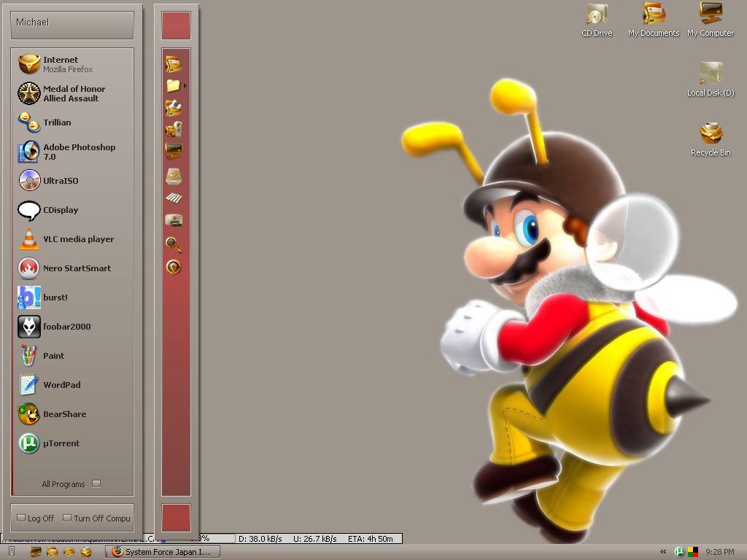Open the printer icon in red sidebar
Image resolution: width=747 pixels, height=560 pixels.
coord(174,220)
